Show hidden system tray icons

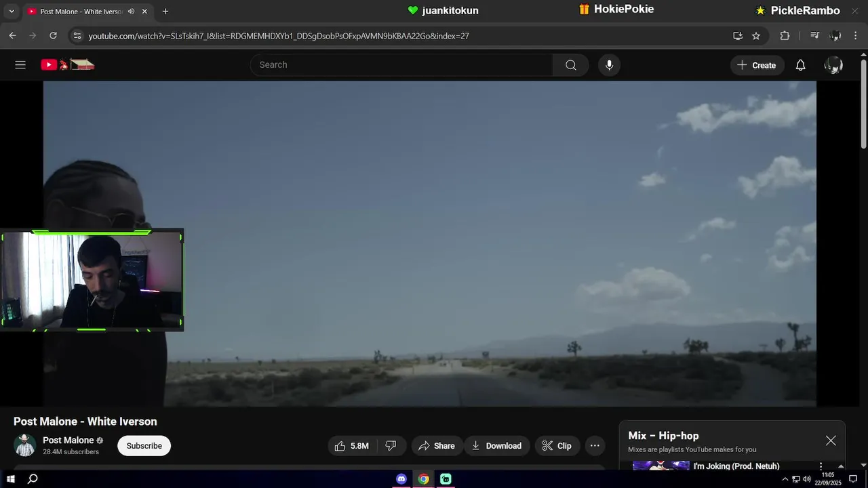(x=785, y=479)
